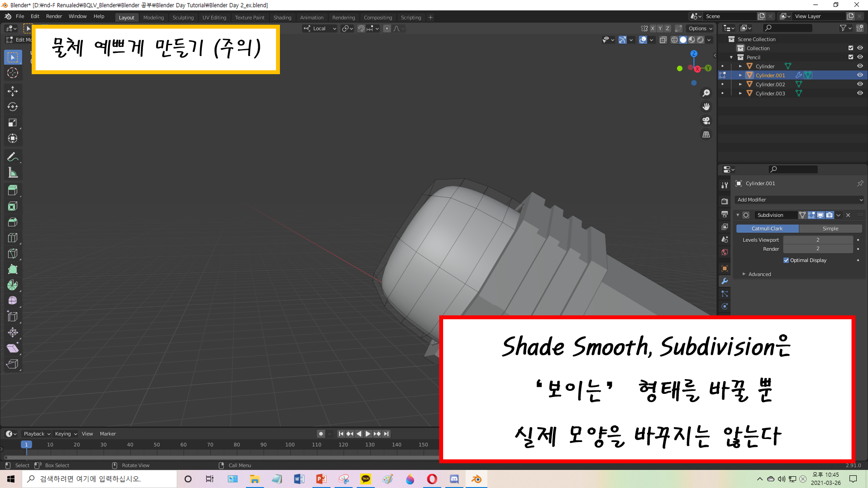The image size is (868, 488).
Task: Uncheck the Optimal Display checkbox
Action: (x=786, y=260)
